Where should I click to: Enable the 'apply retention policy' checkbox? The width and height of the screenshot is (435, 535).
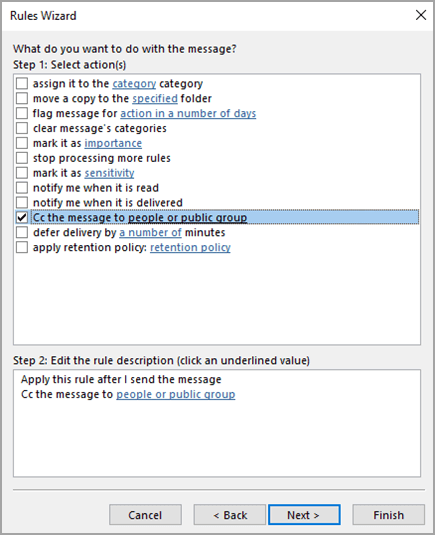pos(22,247)
